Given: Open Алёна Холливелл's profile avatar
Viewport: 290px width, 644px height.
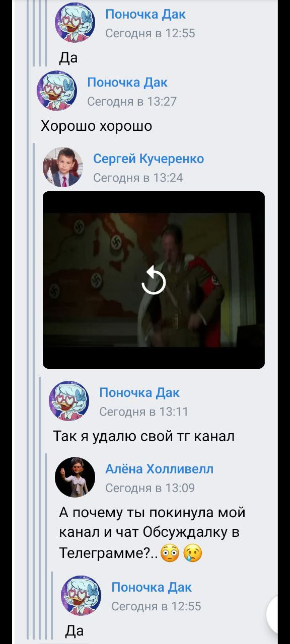Looking at the screenshot, I should 75,477.
